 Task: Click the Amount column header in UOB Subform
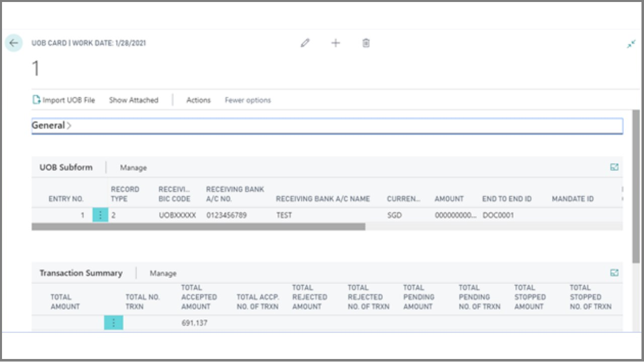449,199
